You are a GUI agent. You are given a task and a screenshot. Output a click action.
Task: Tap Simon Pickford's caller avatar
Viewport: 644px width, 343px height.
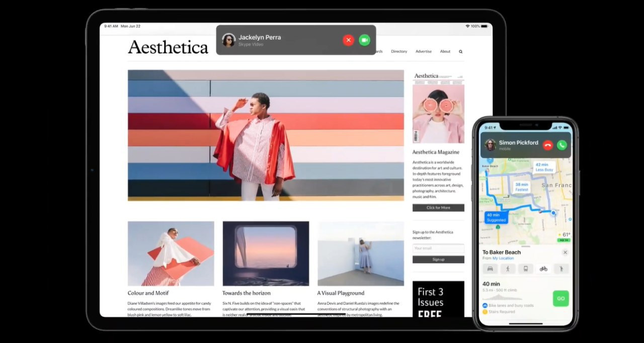[490, 145]
